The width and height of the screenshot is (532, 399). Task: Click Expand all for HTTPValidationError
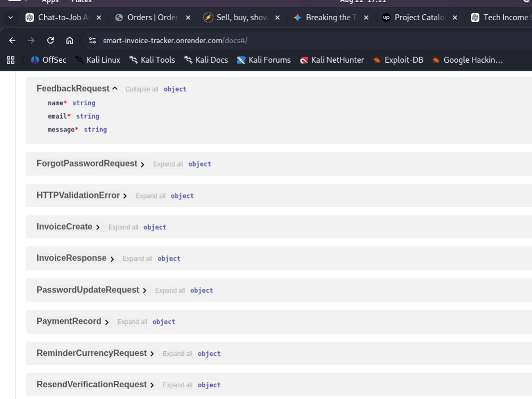[x=151, y=196]
